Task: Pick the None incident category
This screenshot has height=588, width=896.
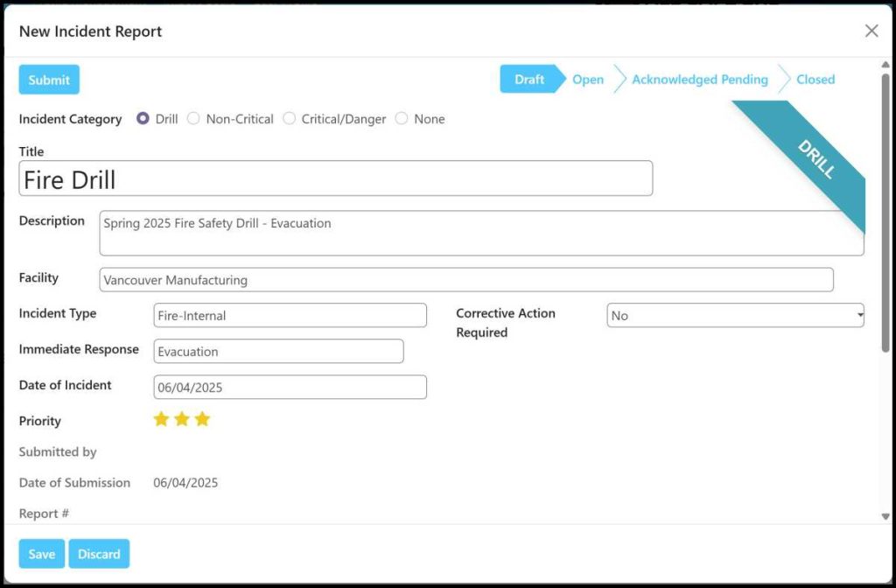Action: click(402, 119)
